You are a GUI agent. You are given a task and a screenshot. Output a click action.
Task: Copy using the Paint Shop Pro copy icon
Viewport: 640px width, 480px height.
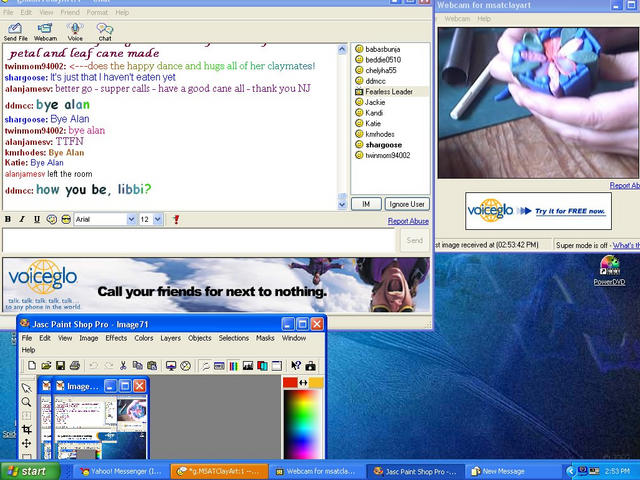click(x=138, y=366)
